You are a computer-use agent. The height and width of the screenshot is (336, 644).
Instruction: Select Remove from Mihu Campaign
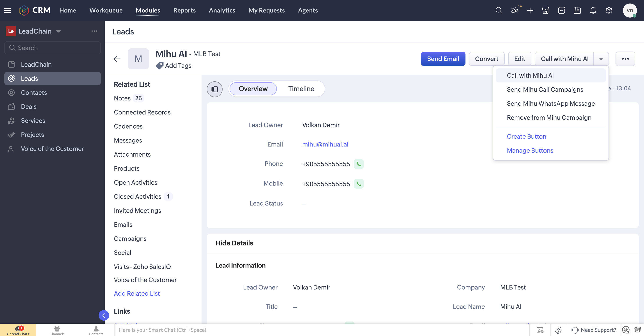551,117
